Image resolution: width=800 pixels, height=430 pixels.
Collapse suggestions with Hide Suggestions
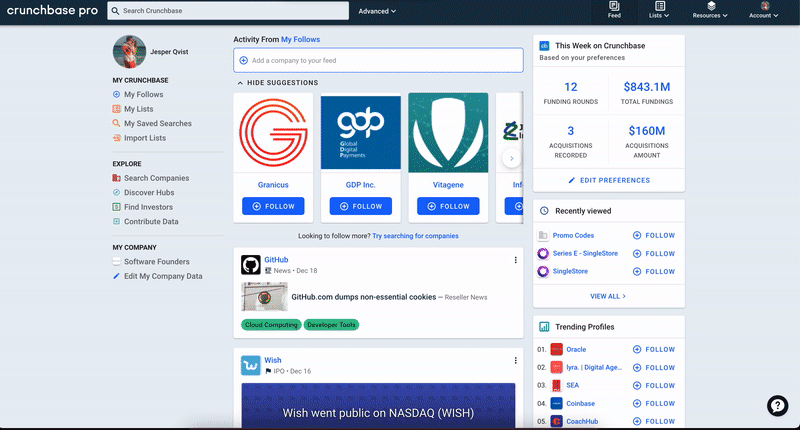tap(278, 83)
